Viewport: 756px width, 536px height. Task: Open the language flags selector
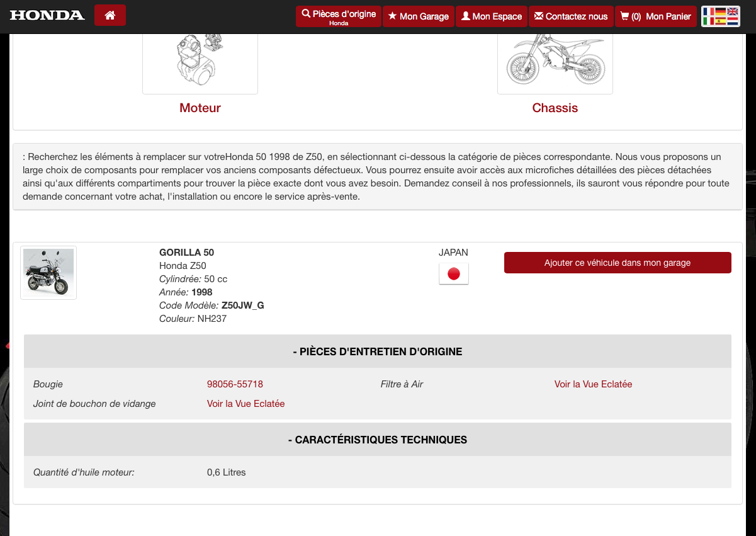coord(721,16)
